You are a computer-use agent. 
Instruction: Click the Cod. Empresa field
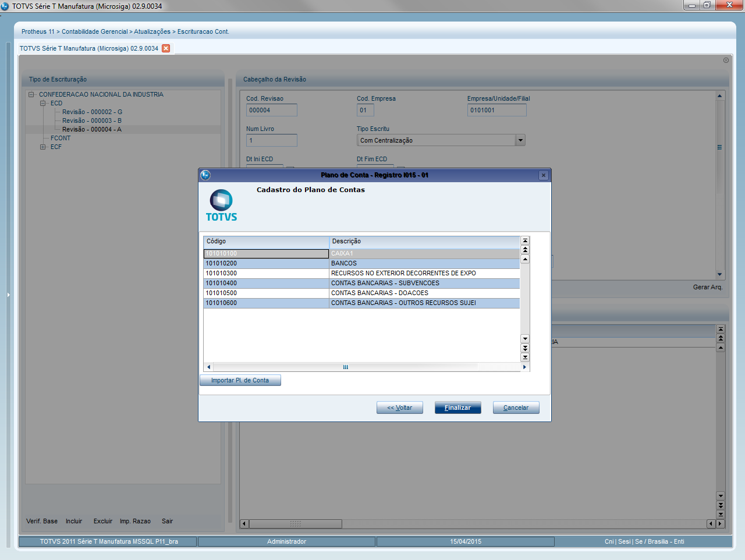[366, 110]
